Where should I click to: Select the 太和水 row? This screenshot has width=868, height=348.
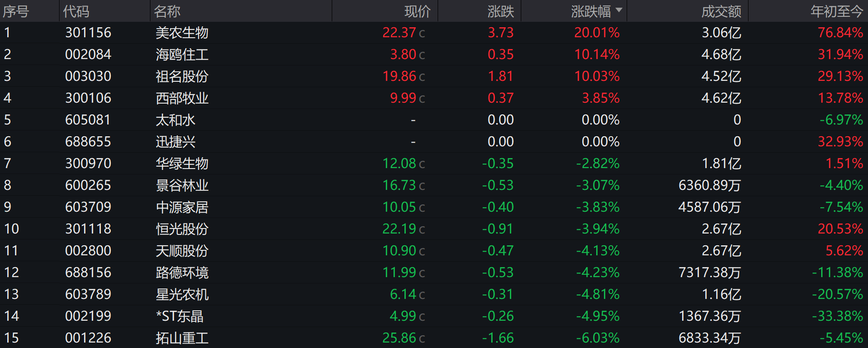[x=175, y=120]
